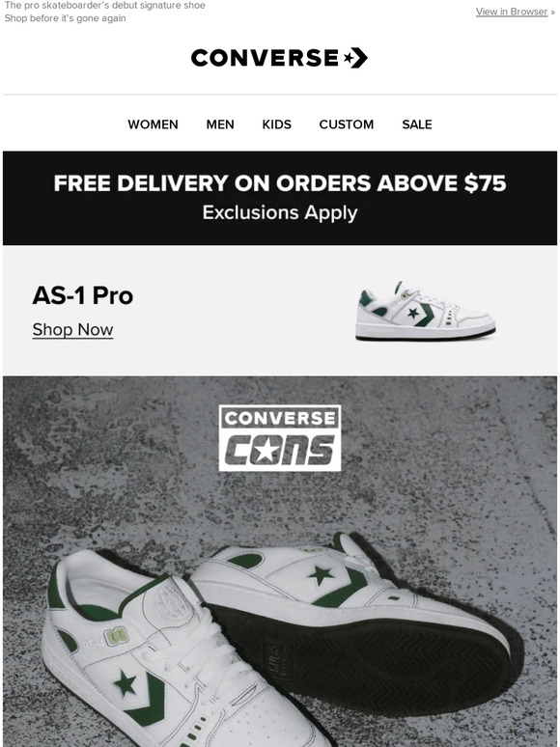
Task: Select the MEN menu item
Action: 220,124
